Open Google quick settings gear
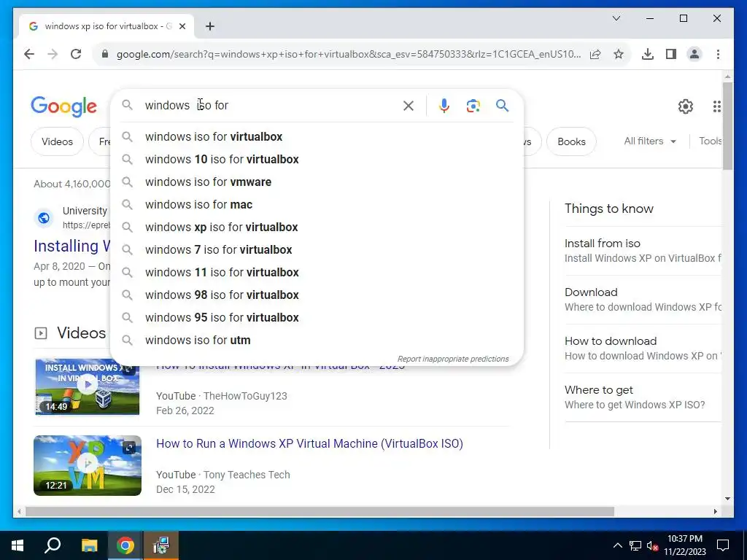The height and width of the screenshot is (560, 747). point(686,106)
